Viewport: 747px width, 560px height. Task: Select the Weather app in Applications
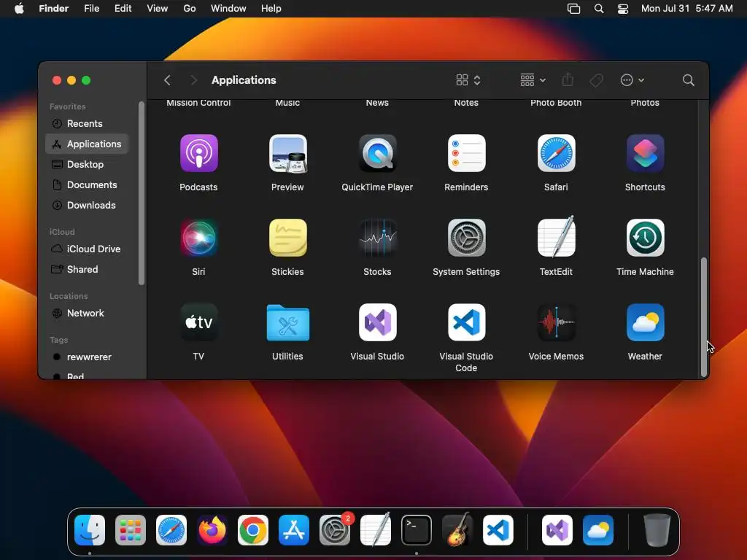point(645,322)
